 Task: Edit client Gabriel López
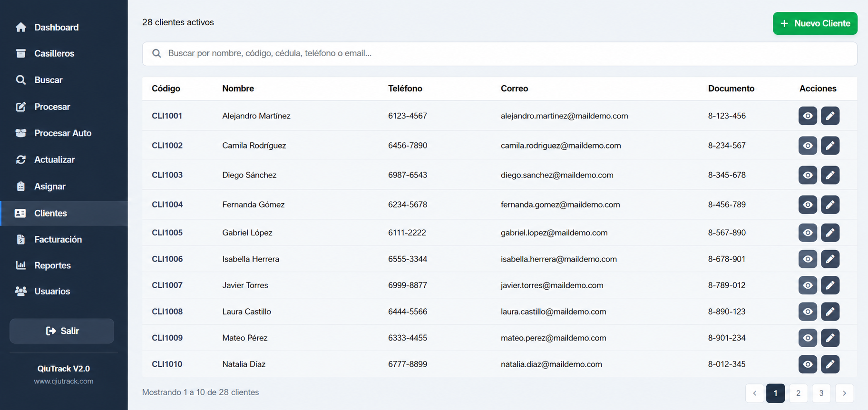830,233
